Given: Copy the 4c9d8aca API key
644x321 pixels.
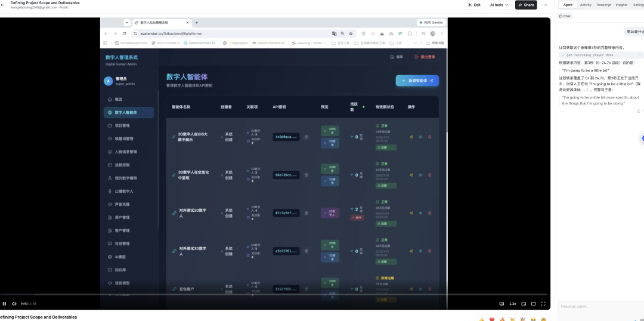Looking at the screenshot, I should pos(306,137).
